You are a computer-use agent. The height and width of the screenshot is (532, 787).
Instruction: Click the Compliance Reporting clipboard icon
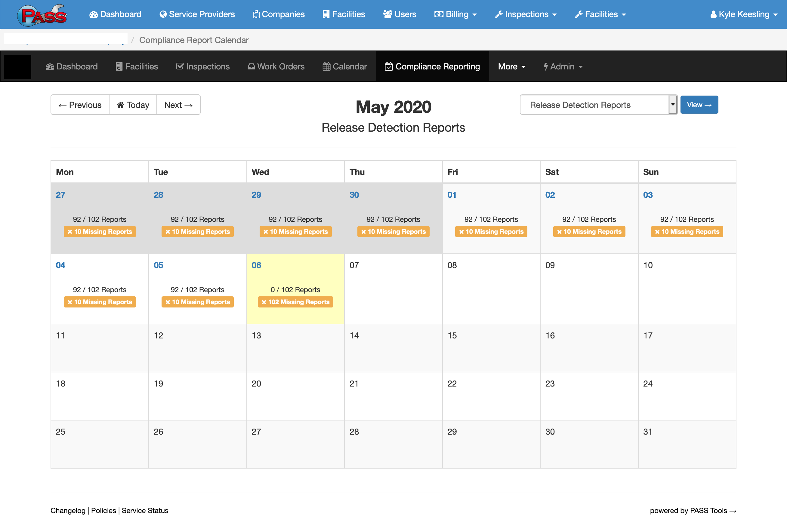point(389,66)
